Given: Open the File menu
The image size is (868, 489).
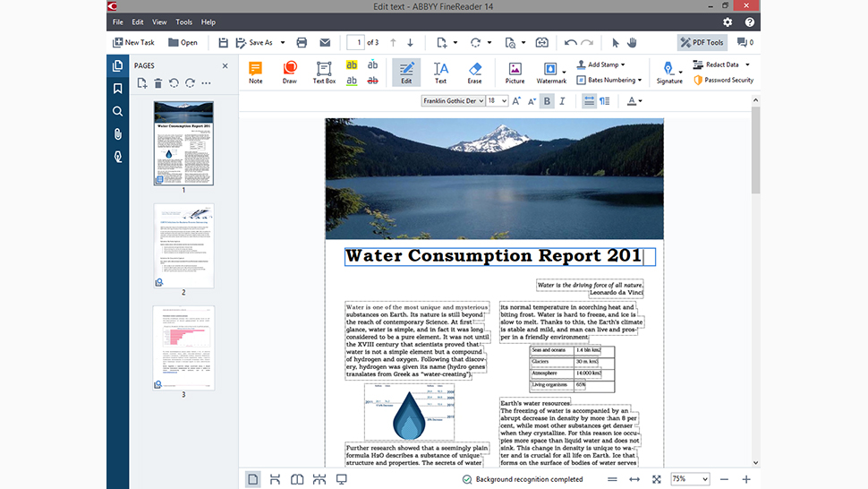Looking at the screenshot, I should pos(118,22).
